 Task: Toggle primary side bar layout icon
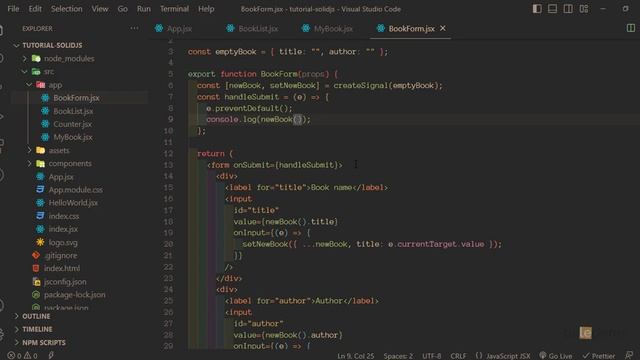coord(537,9)
